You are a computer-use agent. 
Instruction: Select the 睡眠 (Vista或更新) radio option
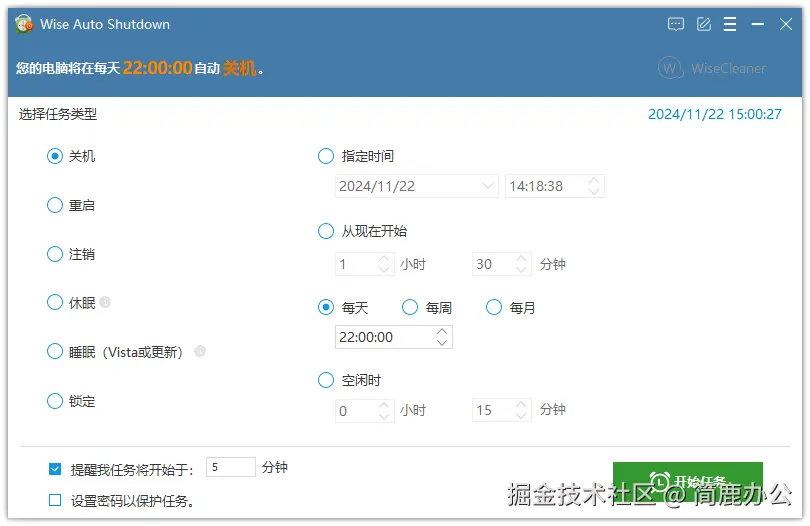click(x=55, y=352)
